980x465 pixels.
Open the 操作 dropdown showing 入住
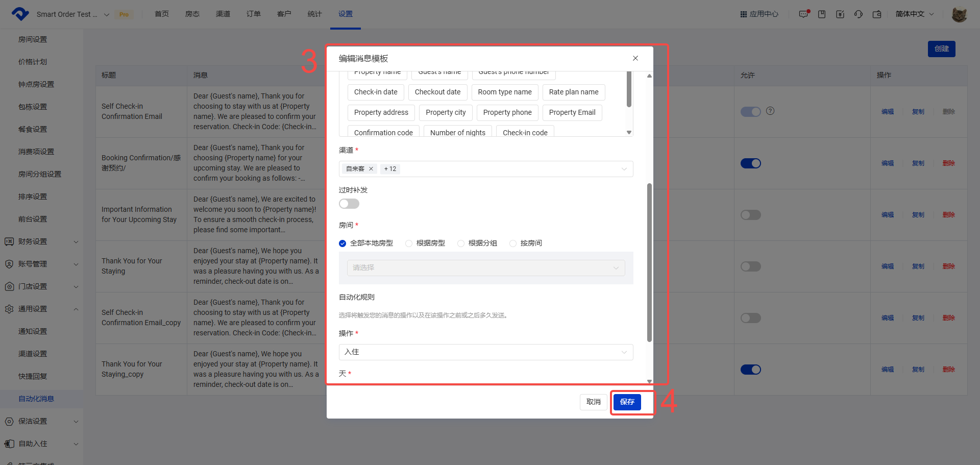485,352
